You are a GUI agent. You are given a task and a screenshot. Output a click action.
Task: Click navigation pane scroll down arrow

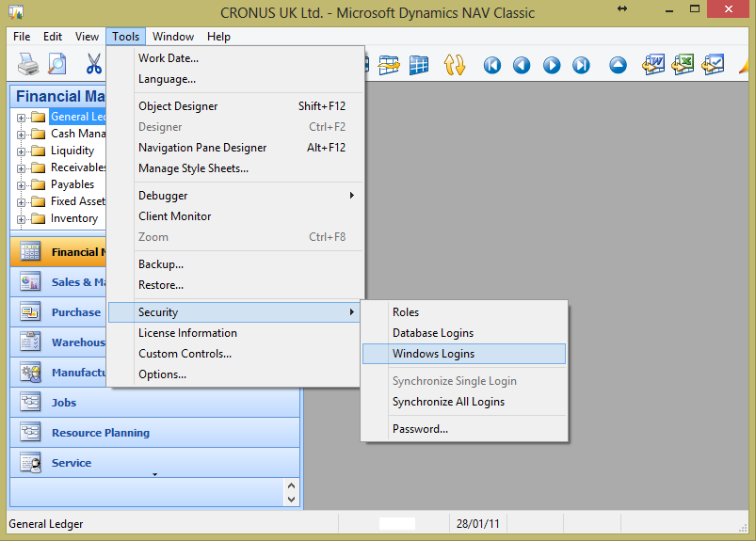click(x=291, y=499)
